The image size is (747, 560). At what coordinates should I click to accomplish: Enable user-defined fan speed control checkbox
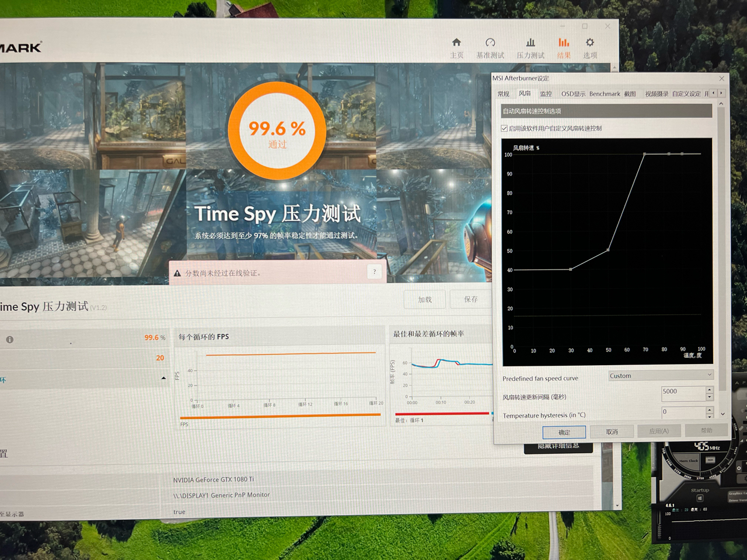pos(504,128)
